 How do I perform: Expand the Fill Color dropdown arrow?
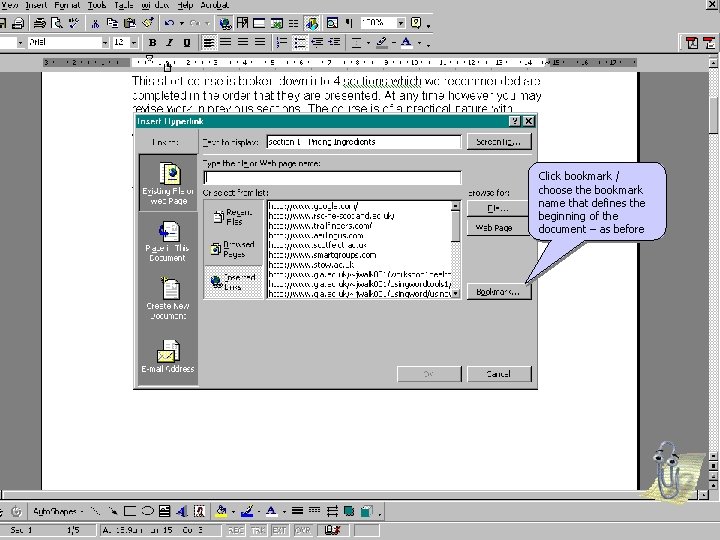[x=233, y=511]
